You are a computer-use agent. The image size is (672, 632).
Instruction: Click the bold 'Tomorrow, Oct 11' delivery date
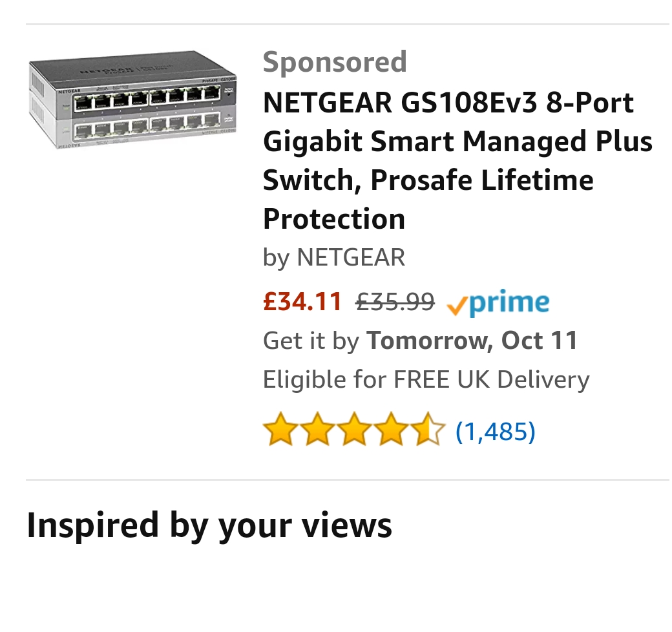click(x=472, y=341)
